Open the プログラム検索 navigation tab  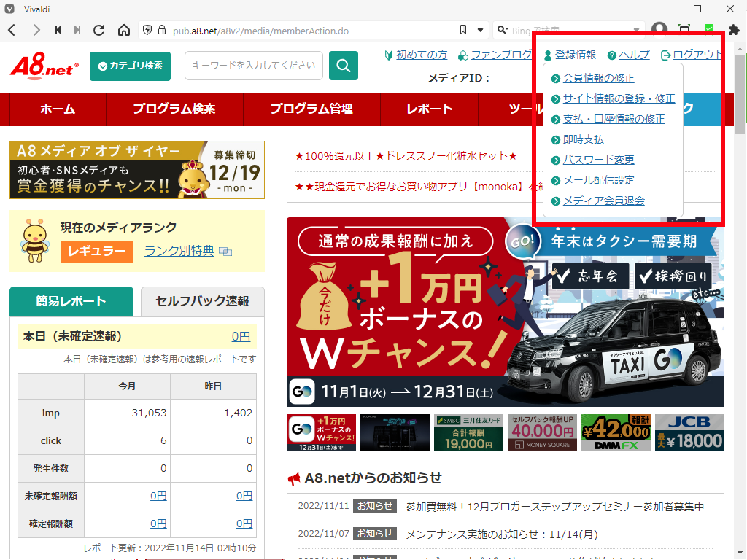[x=174, y=109]
